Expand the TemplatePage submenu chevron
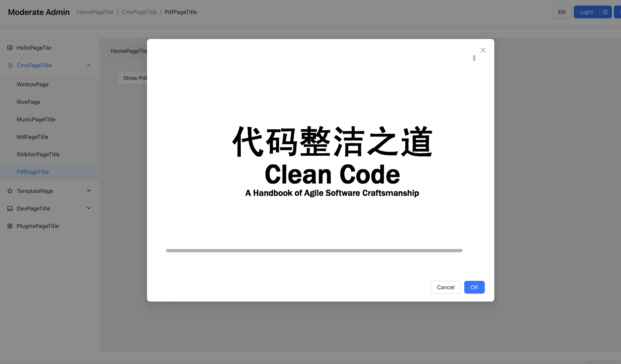The width and height of the screenshot is (621, 364). click(x=89, y=191)
